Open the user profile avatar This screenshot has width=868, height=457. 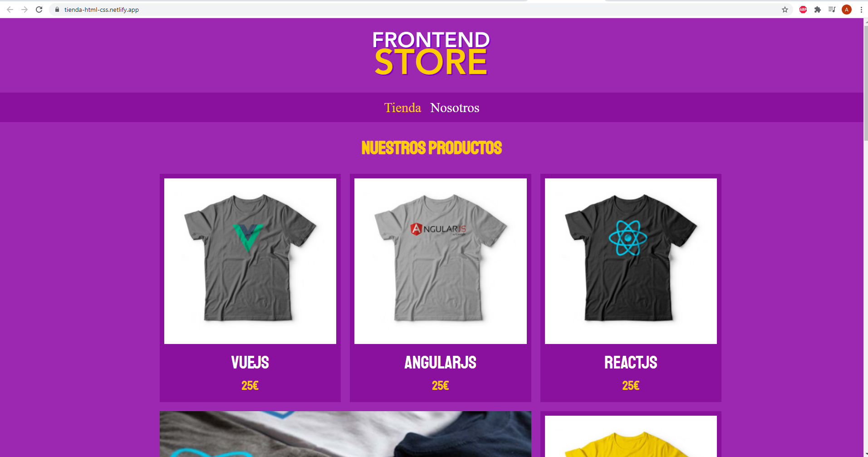tap(847, 10)
